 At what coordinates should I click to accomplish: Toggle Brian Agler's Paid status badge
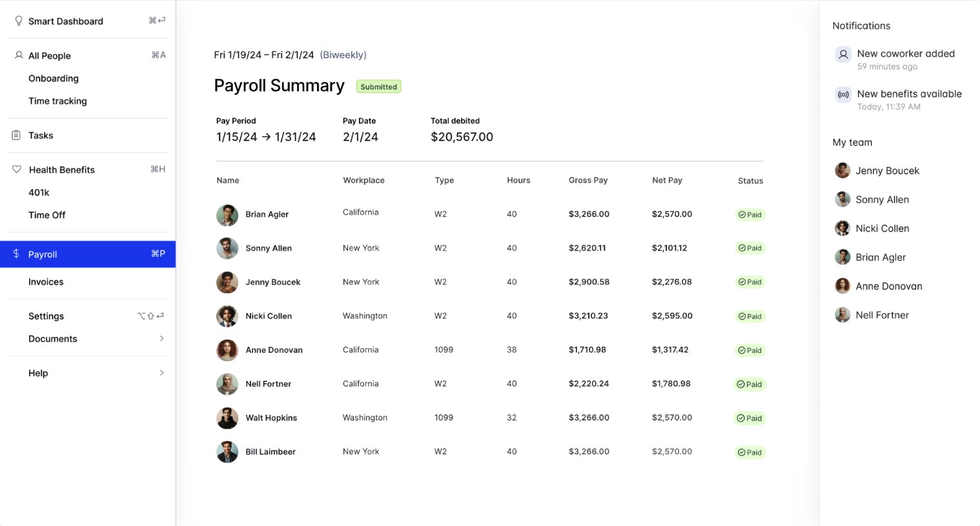pyautogui.click(x=750, y=214)
